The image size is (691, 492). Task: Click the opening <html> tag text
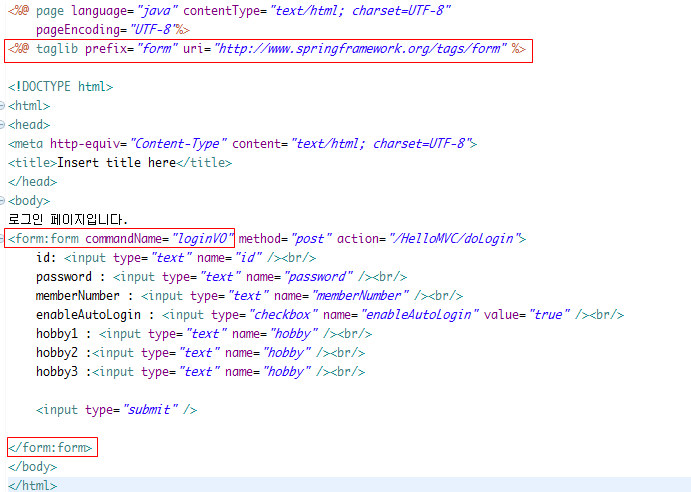pos(29,106)
